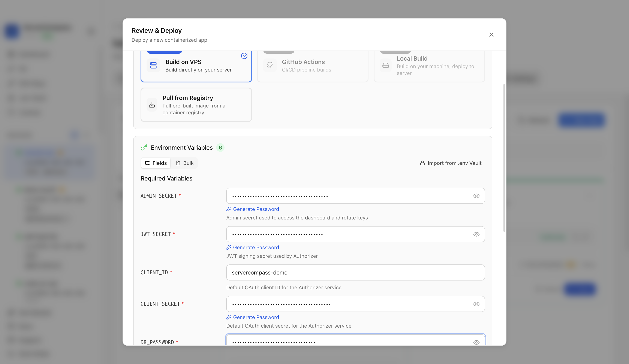Generate a password for JWT_SECRET

click(253, 247)
